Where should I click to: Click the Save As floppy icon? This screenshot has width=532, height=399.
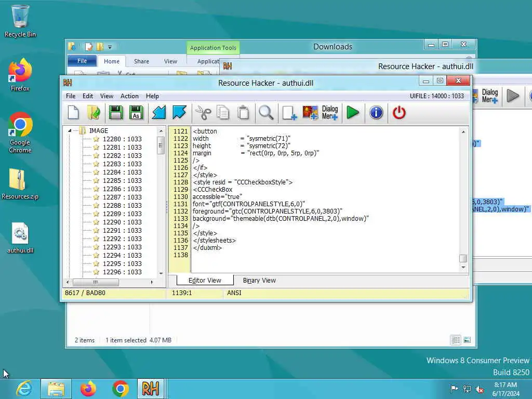[x=136, y=113]
